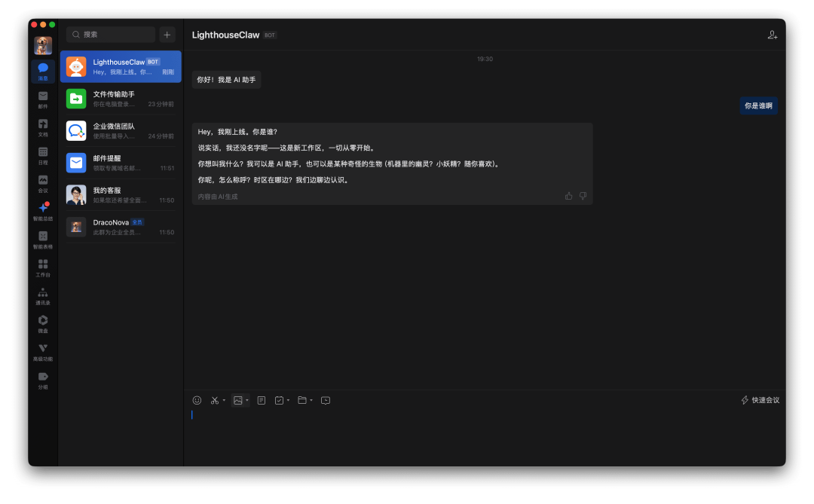Click the video message icon

(x=325, y=400)
